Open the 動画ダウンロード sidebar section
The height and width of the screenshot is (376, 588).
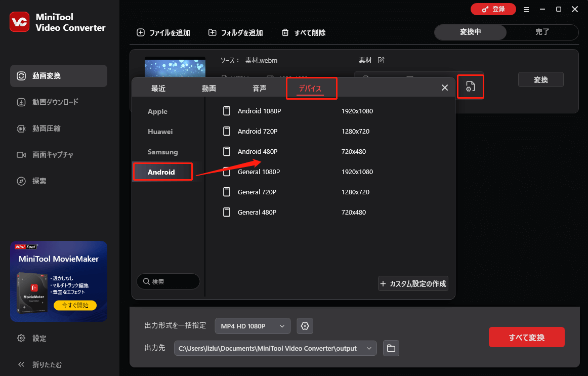(59, 102)
